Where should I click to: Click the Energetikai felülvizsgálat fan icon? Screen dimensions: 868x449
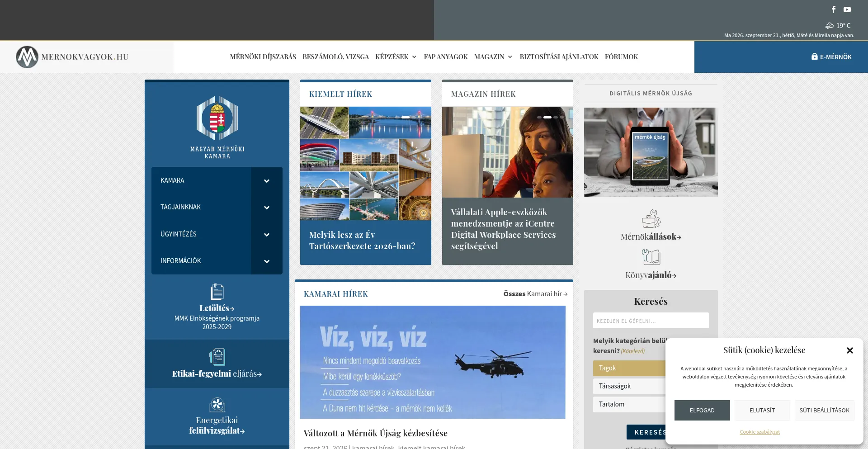coord(217,405)
